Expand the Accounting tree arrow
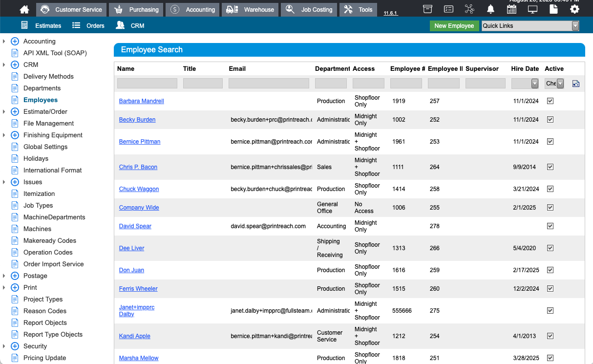This screenshot has width=593, height=364. coord(4,42)
